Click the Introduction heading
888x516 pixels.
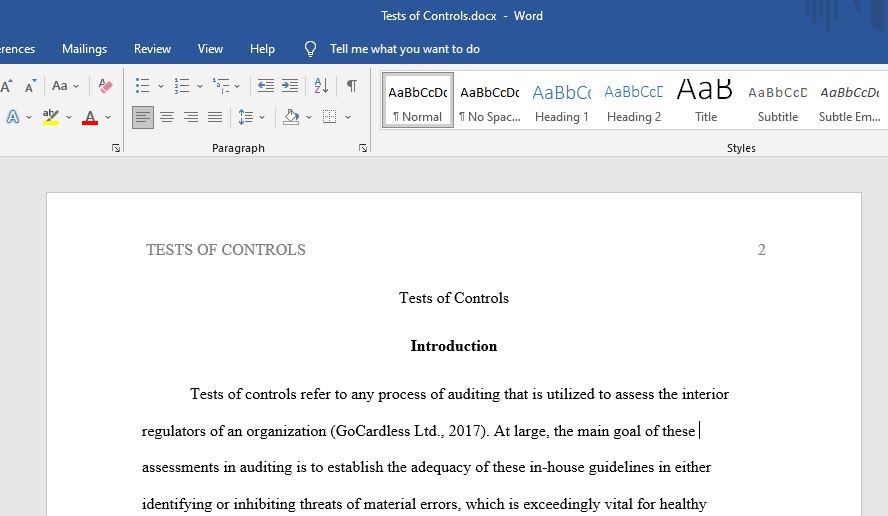click(x=454, y=346)
